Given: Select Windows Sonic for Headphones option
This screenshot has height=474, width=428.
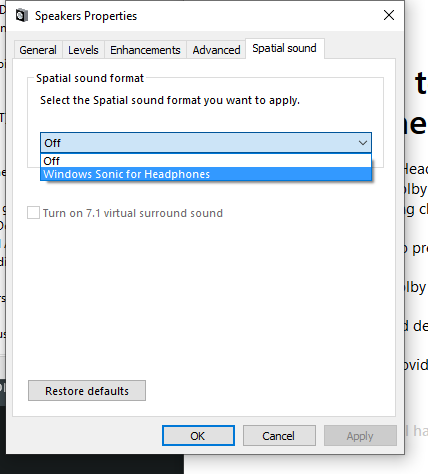Looking at the screenshot, I should point(206,174).
